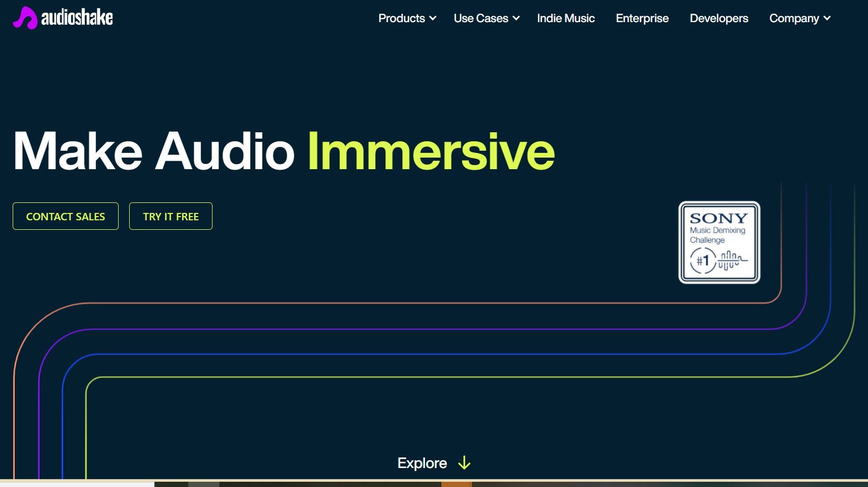Click the down arrow next to Explore
868x487 pixels.
464,463
